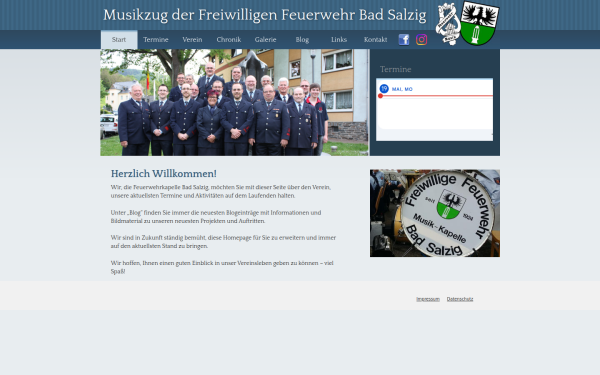Image resolution: width=600 pixels, height=375 pixels.
Task: Click the green eagle coat of arms logo
Action: pos(479,23)
